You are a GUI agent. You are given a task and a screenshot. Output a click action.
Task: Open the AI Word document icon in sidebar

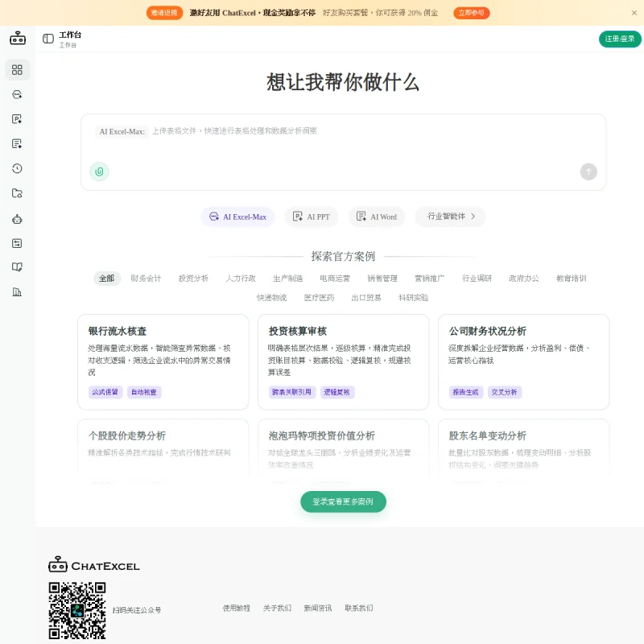[x=17, y=144]
